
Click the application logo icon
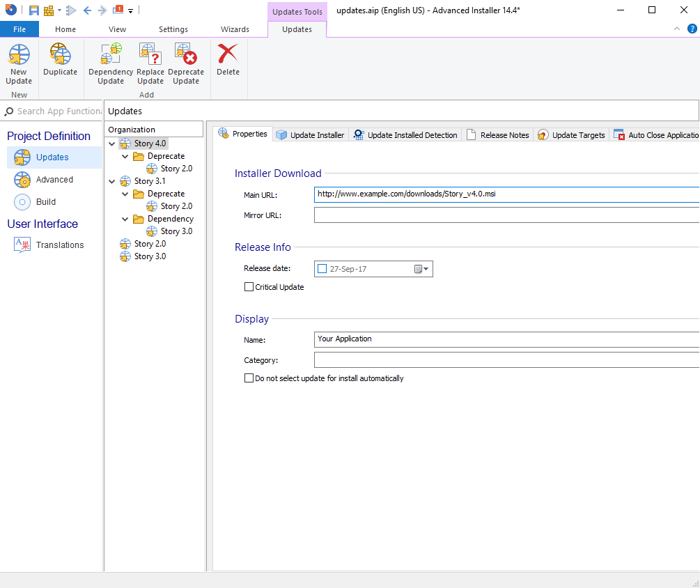click(x=10, y=10)
